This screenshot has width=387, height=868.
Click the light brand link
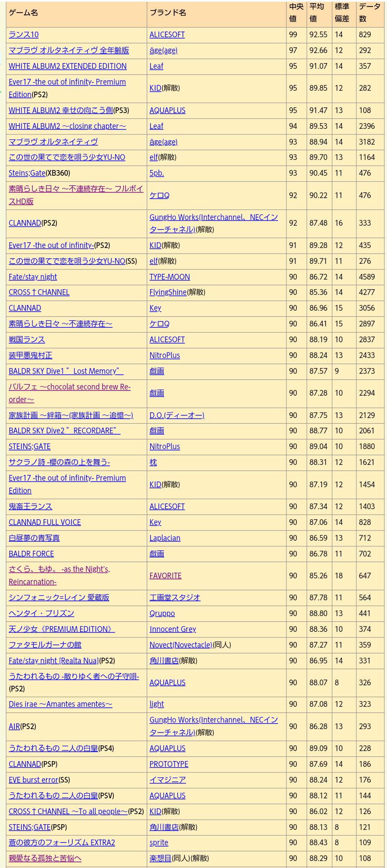click(x=156, y=704)
